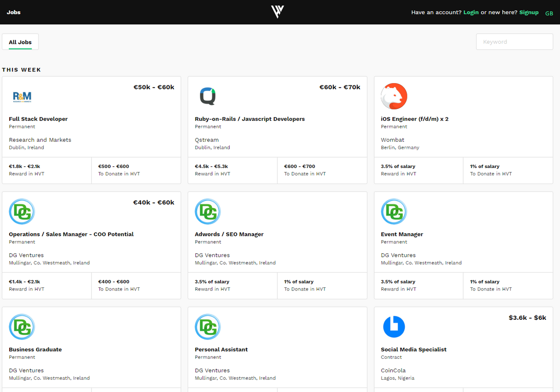Click 1% of salary donation on Event Manager card
The width and height of the screenshot is (560, 392).
[x=485, y=282]
